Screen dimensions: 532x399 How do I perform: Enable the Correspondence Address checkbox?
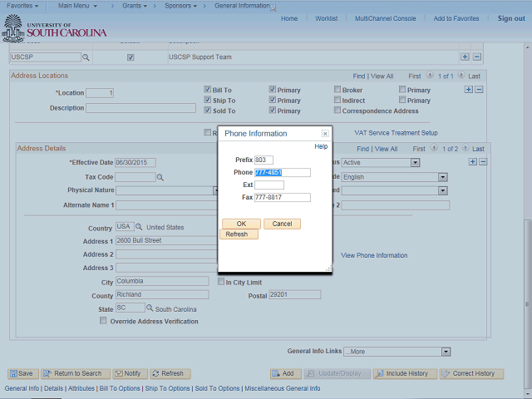tap(337, 110)
